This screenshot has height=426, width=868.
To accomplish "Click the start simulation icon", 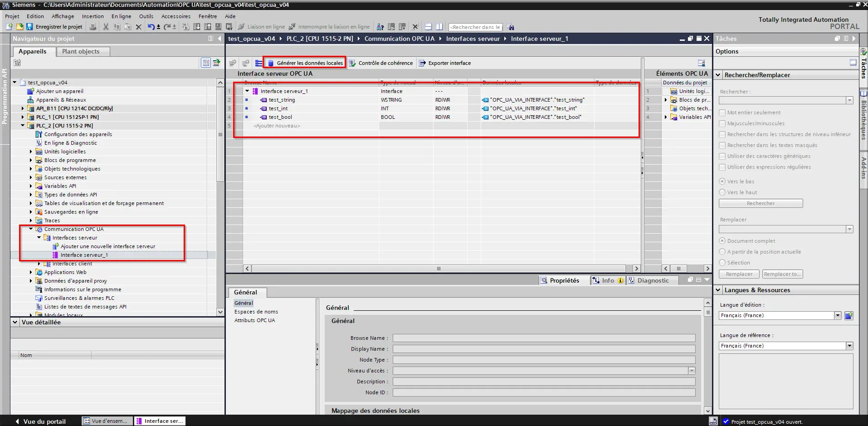I will [219, 27].
